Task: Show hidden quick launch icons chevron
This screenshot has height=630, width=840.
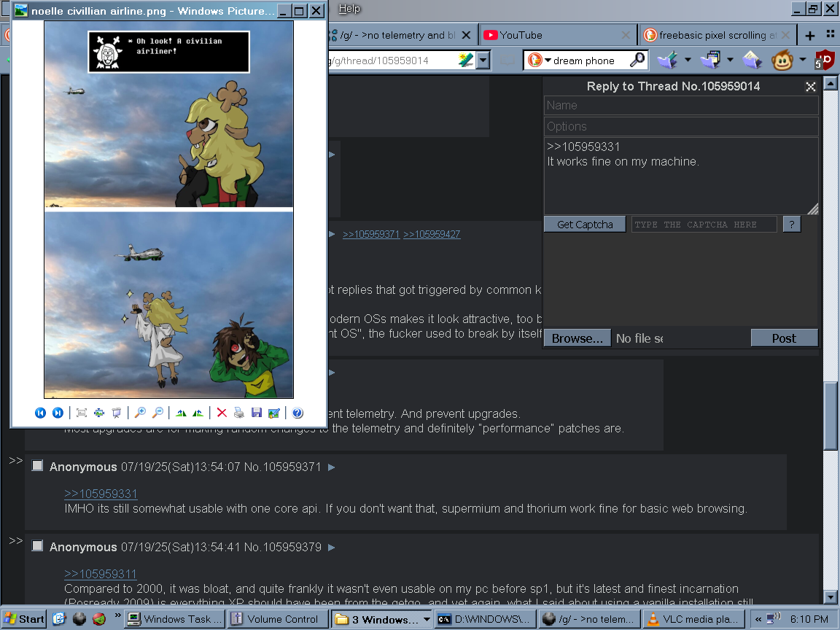Action: point(117,615)
